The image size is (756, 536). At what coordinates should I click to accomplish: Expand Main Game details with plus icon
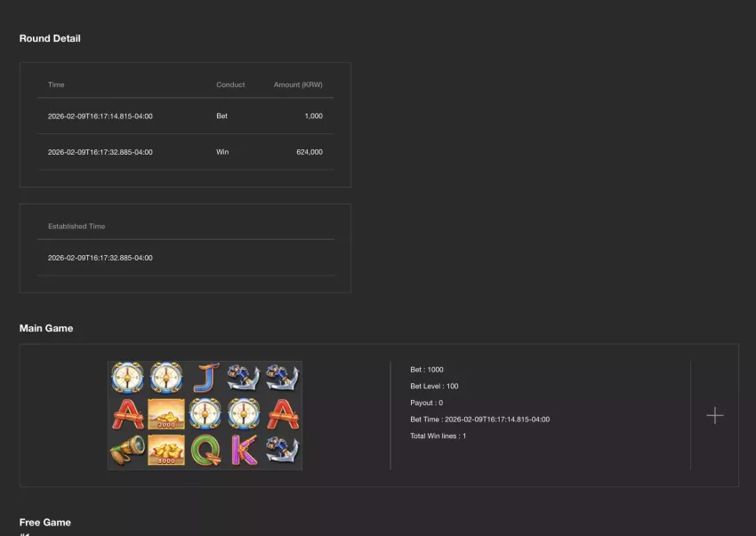[714, 415]
